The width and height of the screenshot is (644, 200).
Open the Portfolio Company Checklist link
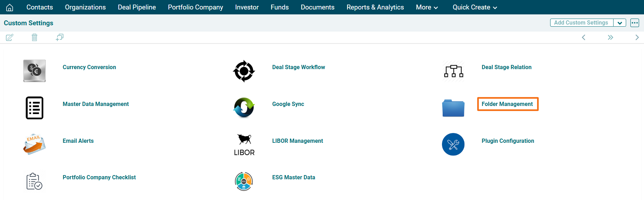tap(99, 178)
